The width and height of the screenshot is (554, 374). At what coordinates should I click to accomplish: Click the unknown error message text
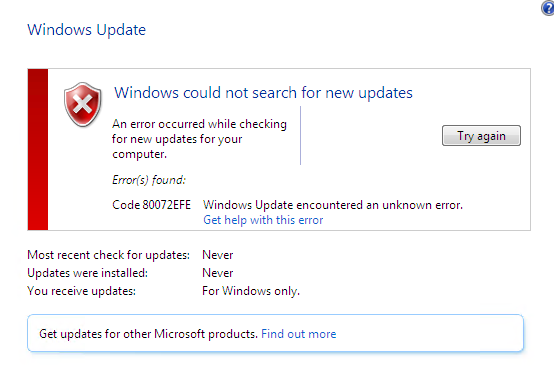point(333,205)
